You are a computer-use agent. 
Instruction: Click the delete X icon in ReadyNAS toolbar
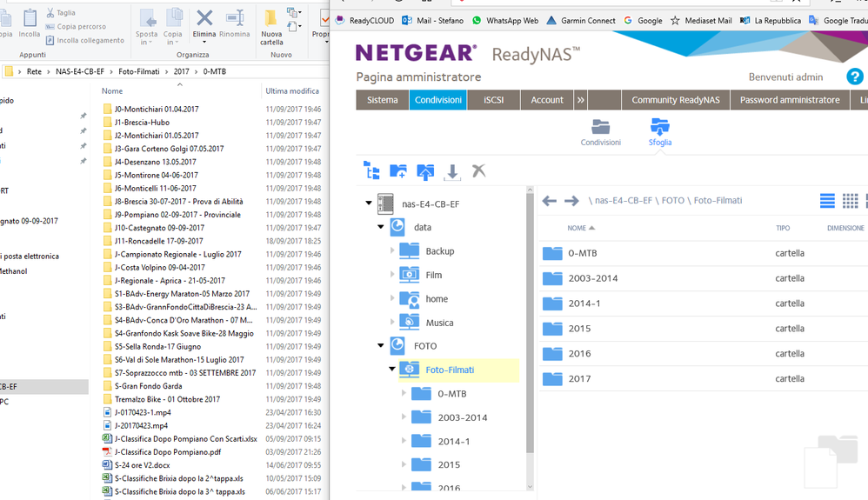click(x=479, y=170)
